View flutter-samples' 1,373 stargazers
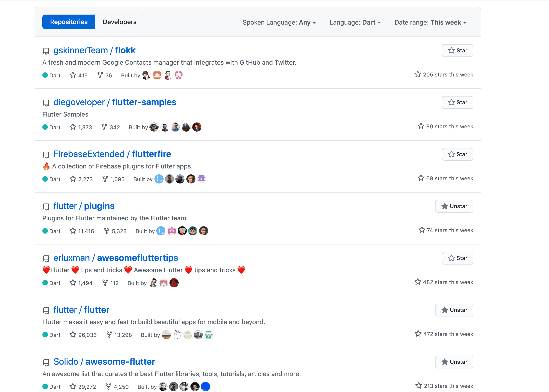The image size is (549, 392). click(x=81, y=127)
